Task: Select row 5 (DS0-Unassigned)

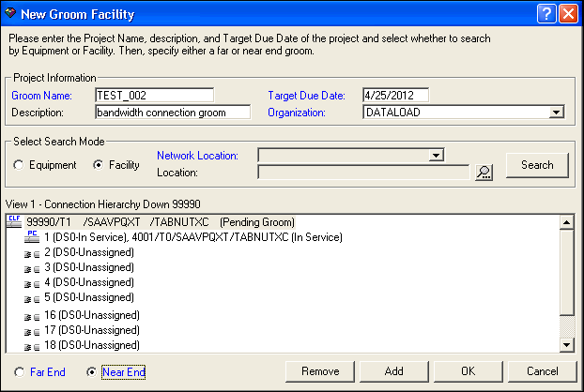Action: pos(89,297)
